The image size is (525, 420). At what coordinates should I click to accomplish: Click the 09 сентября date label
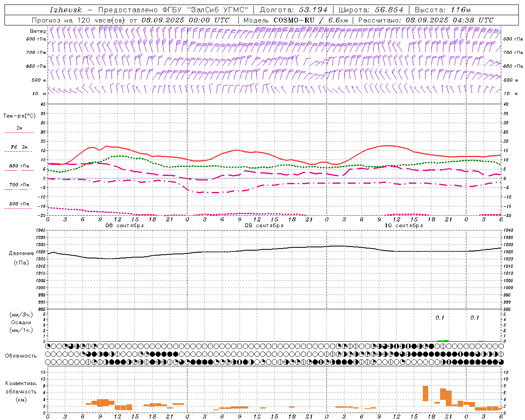(264, 226)
